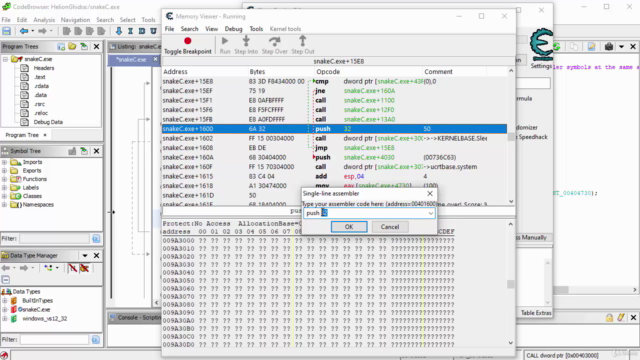Click Symbol Tree navigation icon beside close

point(84,151)
